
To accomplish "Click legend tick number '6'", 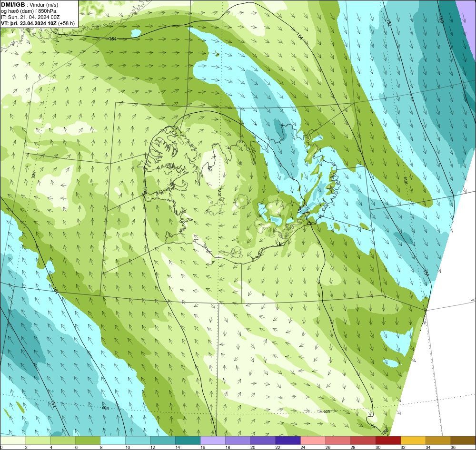I will pyautogui.click(x=76, y=447).
